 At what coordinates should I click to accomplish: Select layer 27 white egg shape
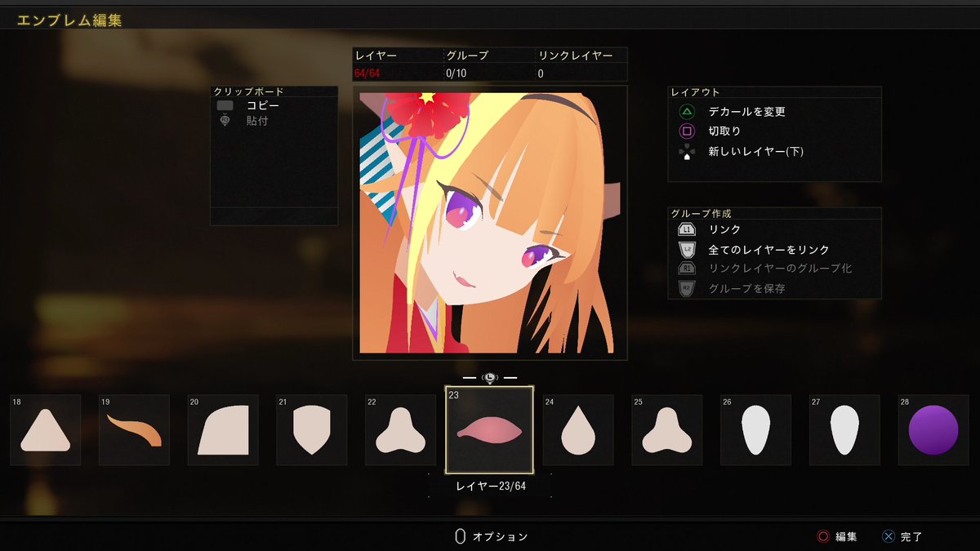844,430
